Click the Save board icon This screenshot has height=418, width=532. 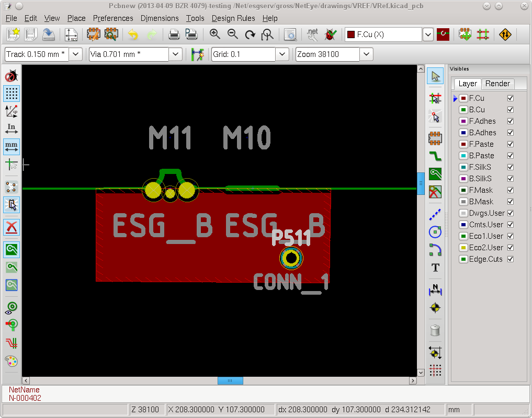tap(49, 34)
